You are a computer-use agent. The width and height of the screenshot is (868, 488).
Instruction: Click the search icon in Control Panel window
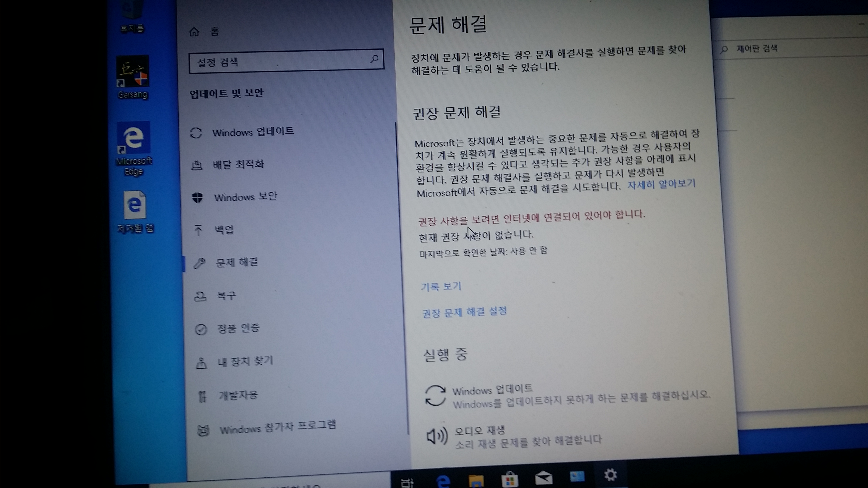(724, 49)
